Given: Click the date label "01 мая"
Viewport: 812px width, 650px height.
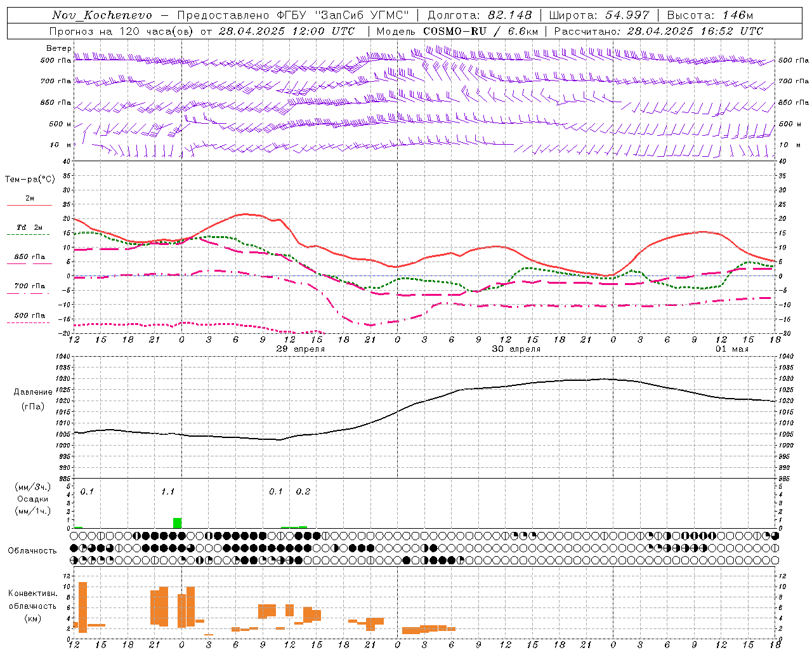Looking at the screenshot, I should (732, 349).
